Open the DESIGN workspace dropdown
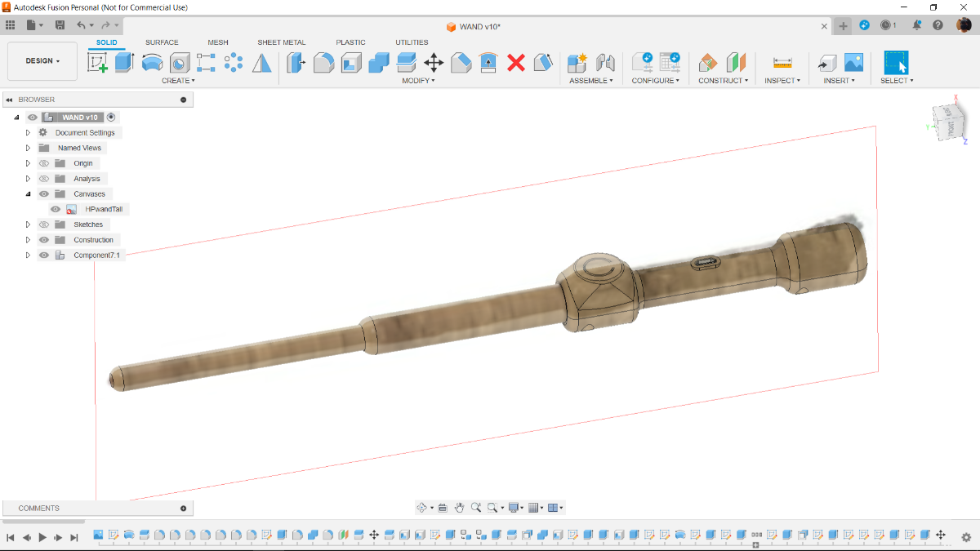The width and height of the screenshot is (980, 551). pos(42,61)
